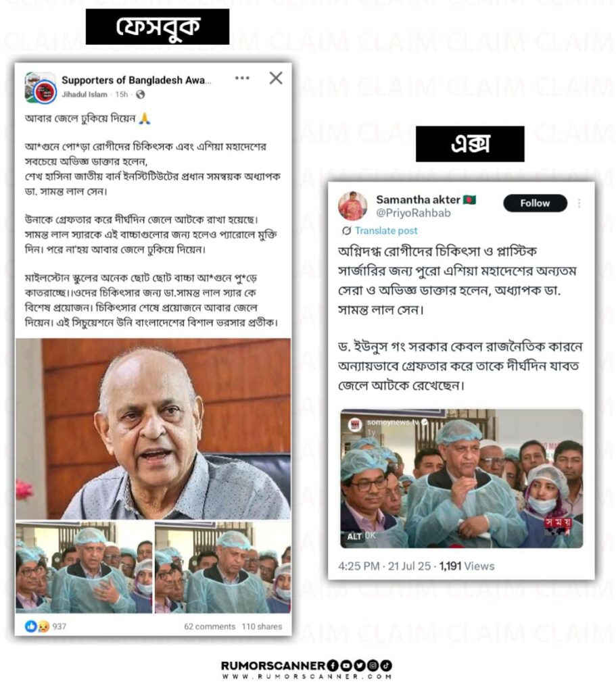
Task: Open the Rumor Scanner TikTok icon in footer
Action: 386,665
